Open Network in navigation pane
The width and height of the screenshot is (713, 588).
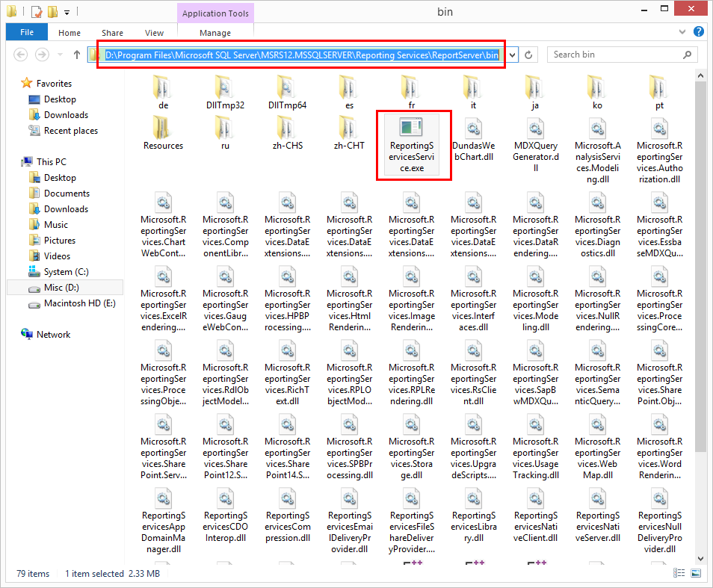tap(53, 335)
